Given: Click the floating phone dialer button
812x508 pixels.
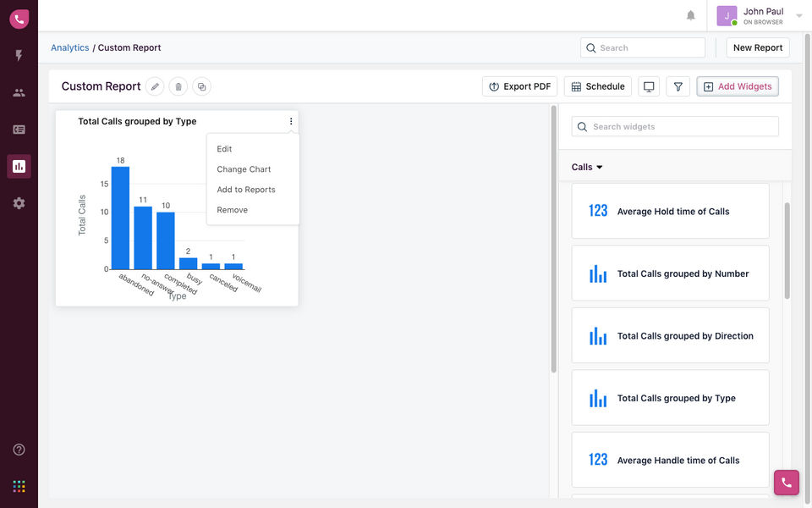Looking at the screenshot, I should 786,483.
